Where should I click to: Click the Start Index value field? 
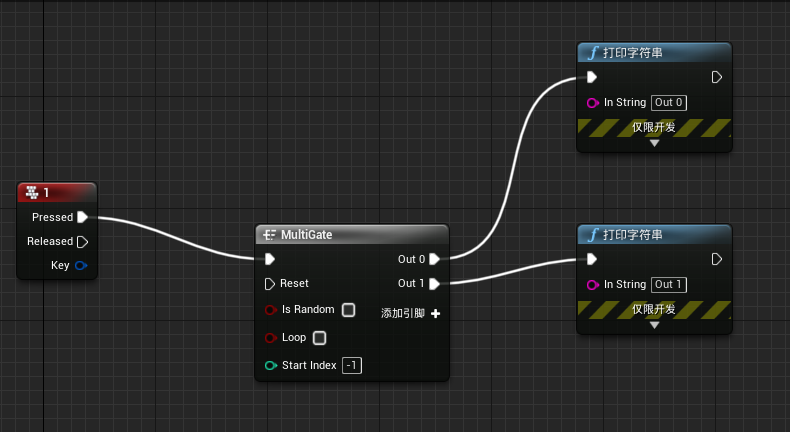pos(352,366)
